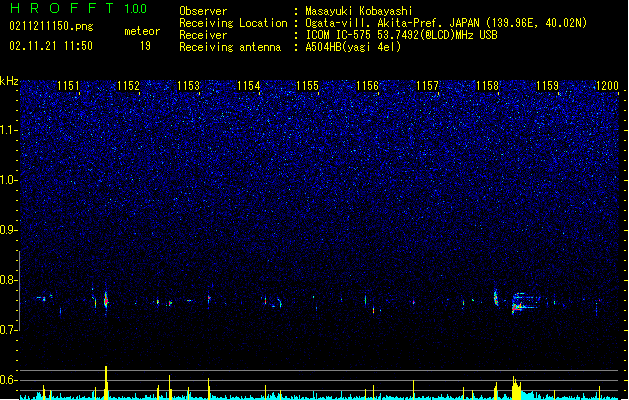
Task: Click the 0.9 kHz axis label
Action: coord(8,230)
